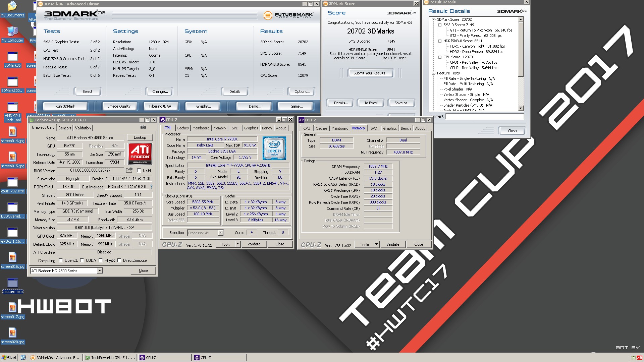
Task: Click the Graphs... button in 3DMark06
Action: tap(203, 106)
